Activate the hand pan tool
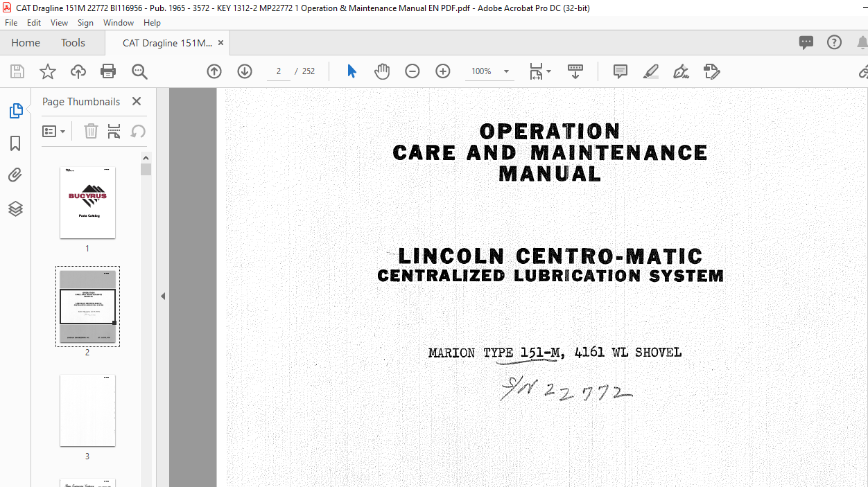 click(382, 71)
